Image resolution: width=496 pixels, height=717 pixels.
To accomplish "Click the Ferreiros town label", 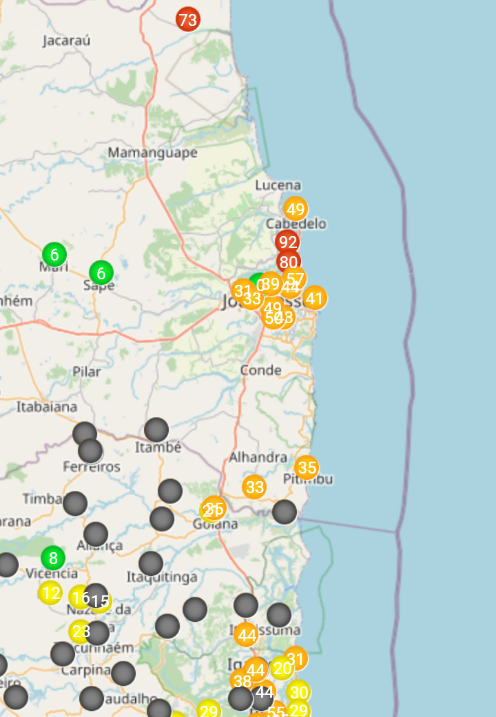I will point(91,467).
